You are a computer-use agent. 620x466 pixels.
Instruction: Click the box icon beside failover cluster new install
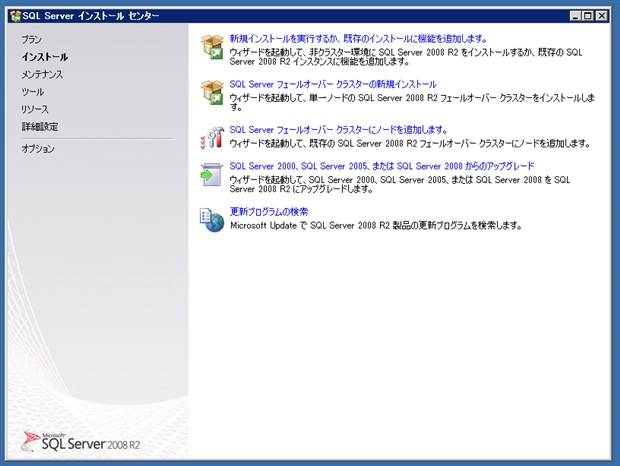(x=212, y=92)
